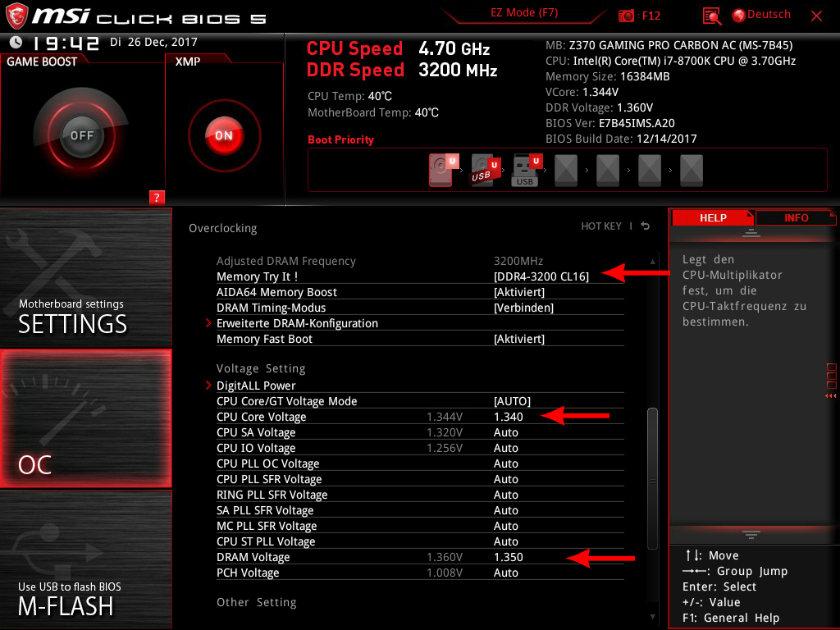
Task: Select the RING PLL SFR Voltage row
Action: tap(420, 495)
